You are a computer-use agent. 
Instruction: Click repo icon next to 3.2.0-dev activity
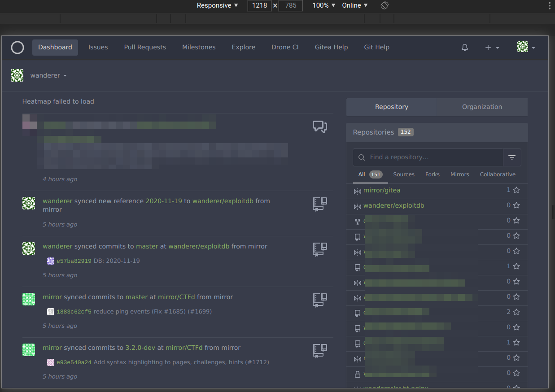click(320, 351)
